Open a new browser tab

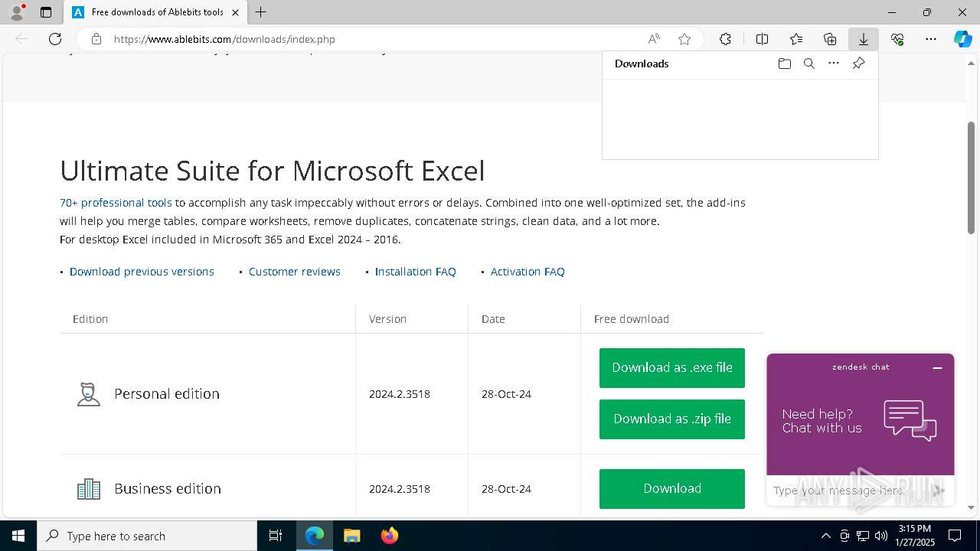261,12
